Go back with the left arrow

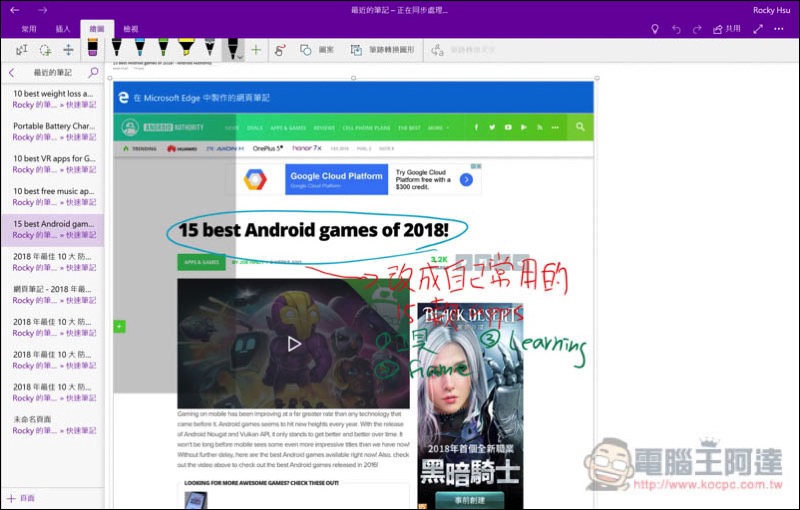pos(15,10)
